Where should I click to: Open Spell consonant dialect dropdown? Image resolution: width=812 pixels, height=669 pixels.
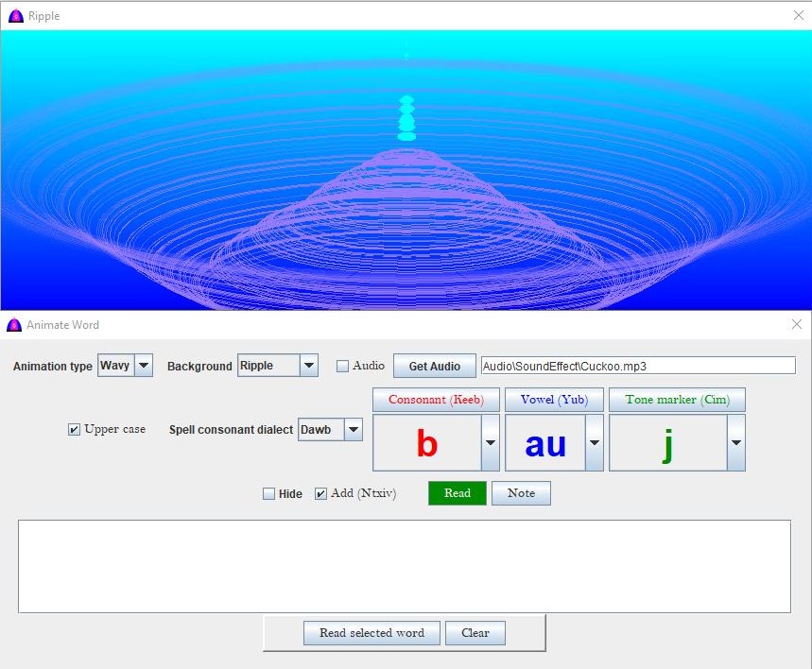click(353, 430)
